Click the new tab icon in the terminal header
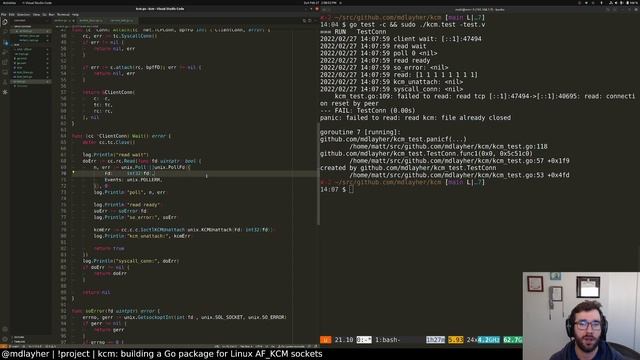The image size is (640, 360). tap(324, 9)
